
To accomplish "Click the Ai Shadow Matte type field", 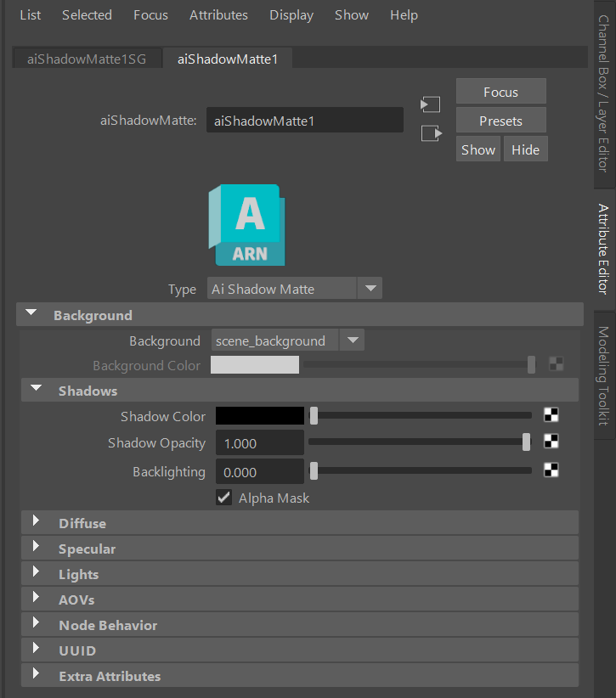I will [282, 289].
